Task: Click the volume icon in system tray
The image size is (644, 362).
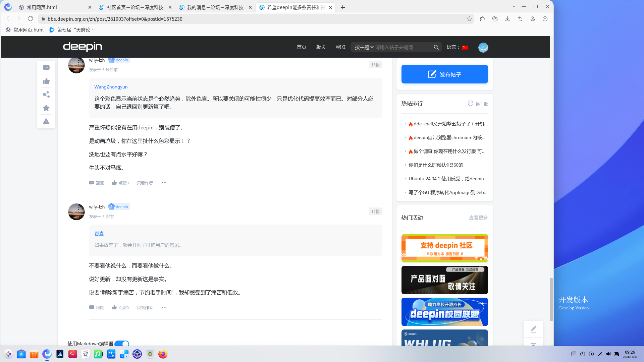Action: click(608, 354)
